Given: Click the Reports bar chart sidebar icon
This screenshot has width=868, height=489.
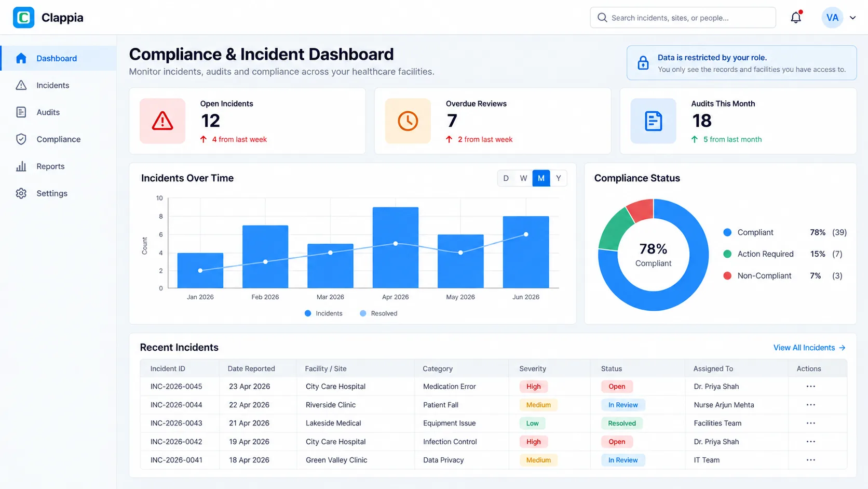Looking at the screenshot, I should 21,166.
